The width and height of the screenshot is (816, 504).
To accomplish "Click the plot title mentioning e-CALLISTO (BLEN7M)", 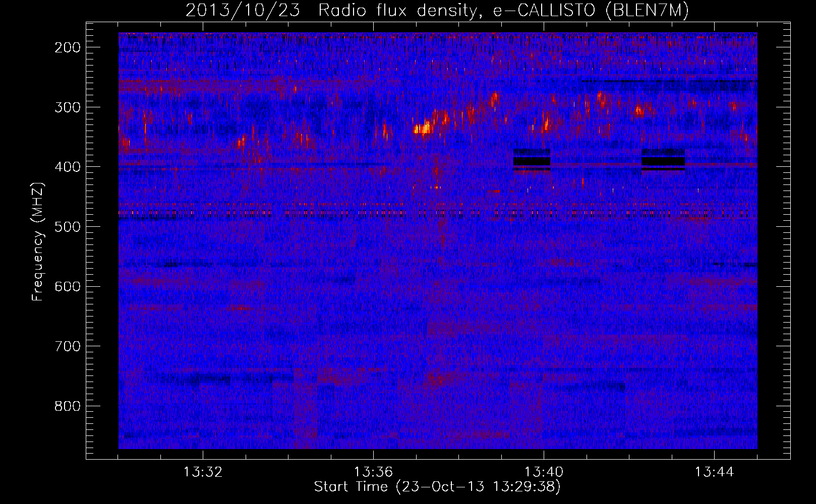I will coord(437,11).
